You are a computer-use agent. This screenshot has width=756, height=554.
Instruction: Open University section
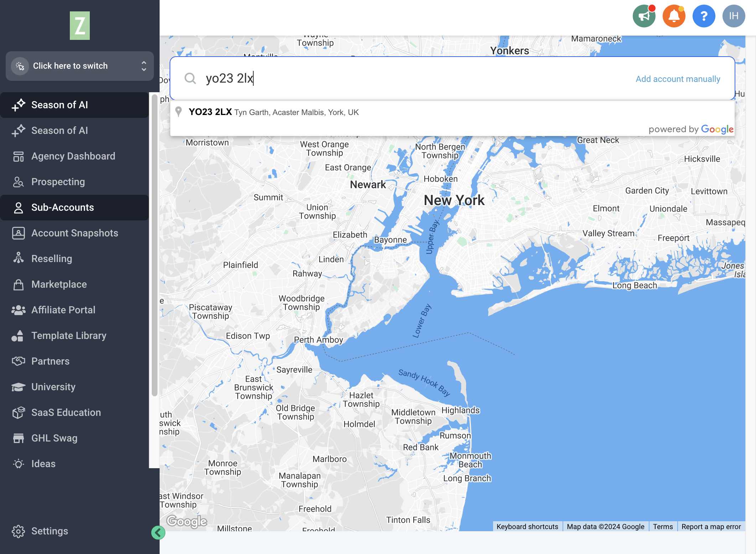click(74, 387)
